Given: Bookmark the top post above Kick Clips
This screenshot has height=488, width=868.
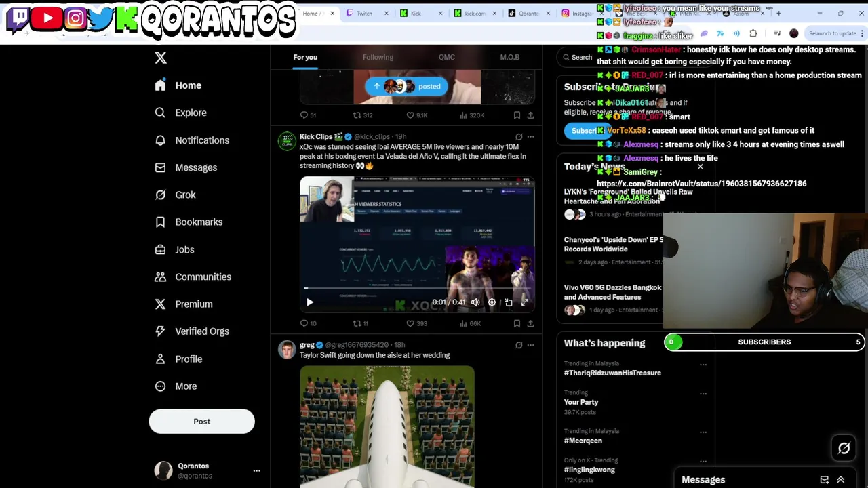Looking at the screenshot, I should pyautogui.click(x=517, y=115).
